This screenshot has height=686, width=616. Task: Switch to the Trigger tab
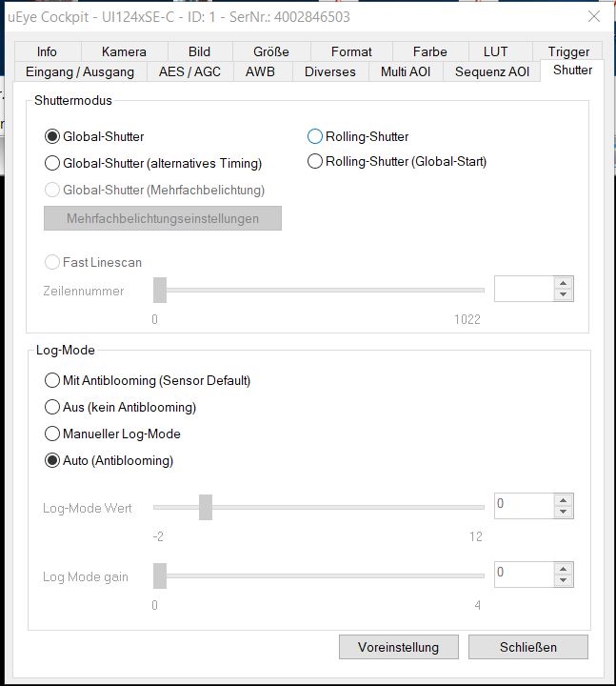point(568,51)
